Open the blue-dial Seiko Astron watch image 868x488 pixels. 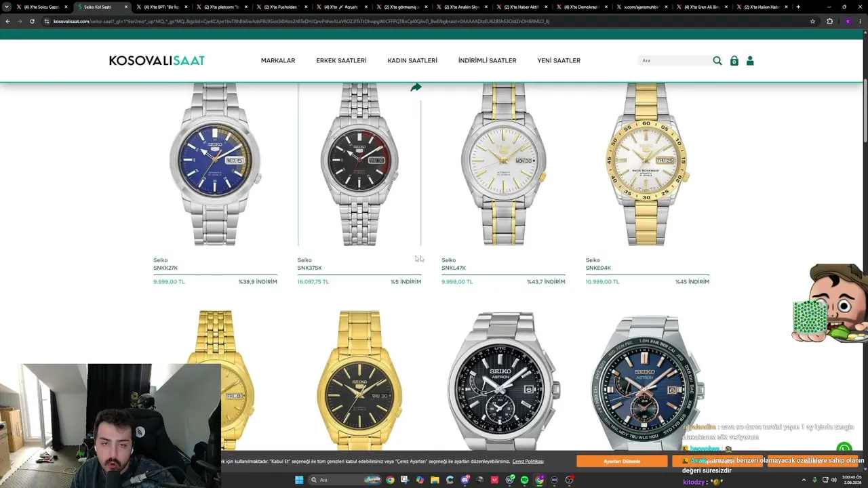click(x=647, y=383)
